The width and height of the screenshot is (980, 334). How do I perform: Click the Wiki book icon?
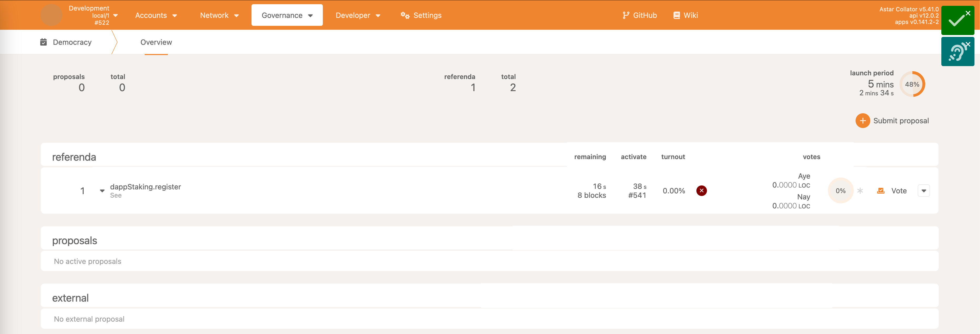(x=676, y=15)
